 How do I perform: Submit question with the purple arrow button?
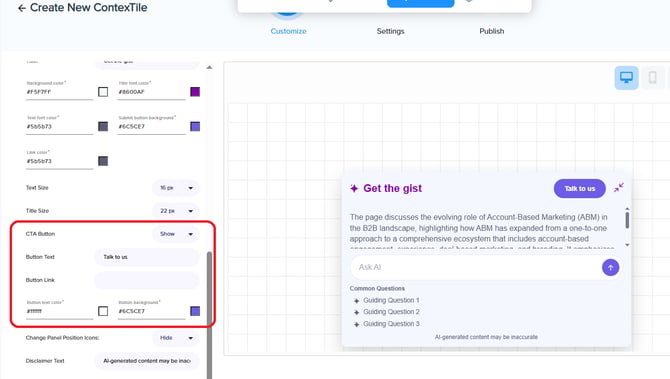pos(611,267)
